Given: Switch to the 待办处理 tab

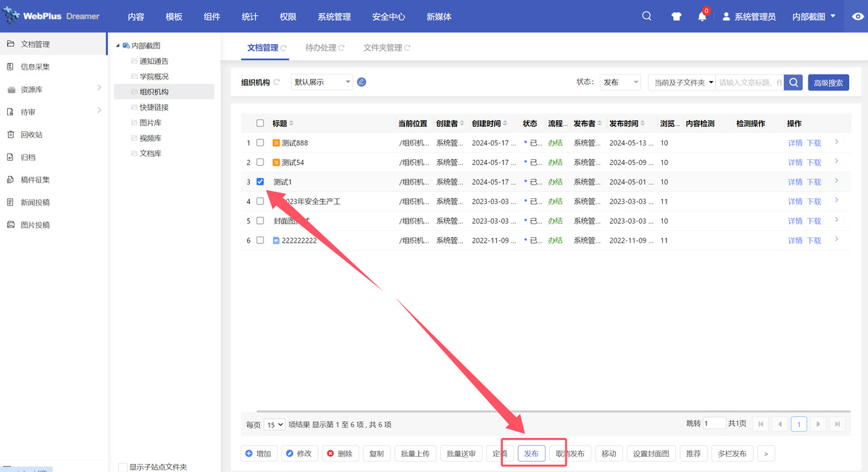Looking at the screenshot, I should tap(320, 48).
